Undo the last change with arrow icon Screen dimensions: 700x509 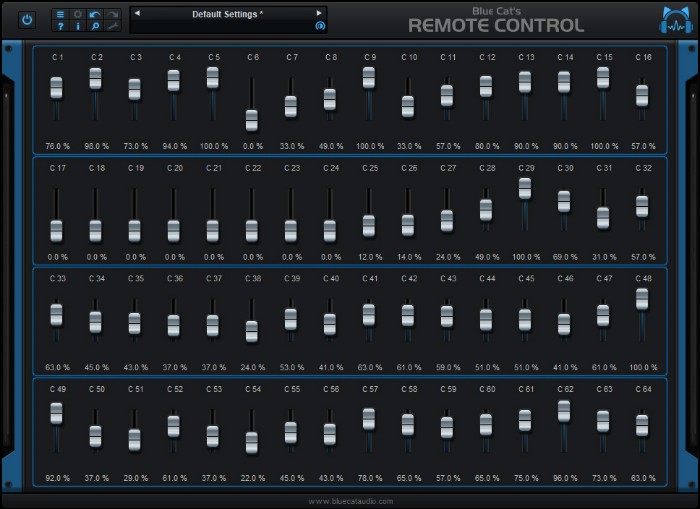tap(95, 14)
